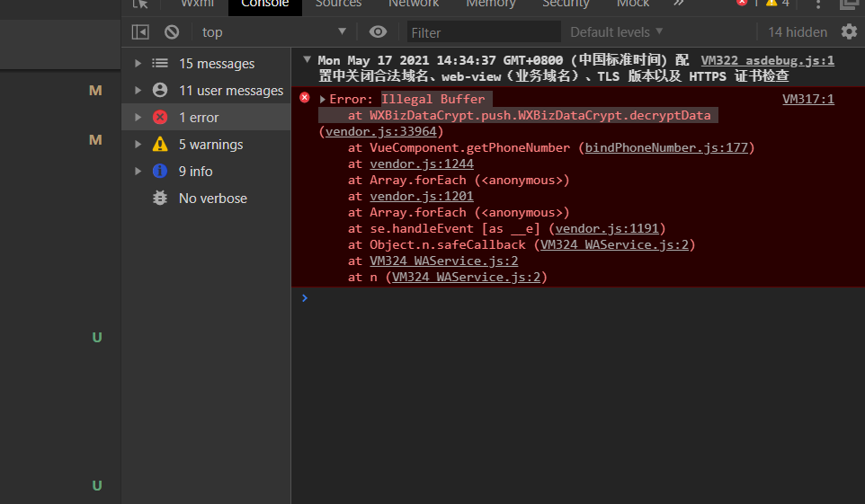The height and width of the screenshot is (504, 865).
Task: Click the blue info circle icon
Action: pyautogui.click(x=160, y=171)
